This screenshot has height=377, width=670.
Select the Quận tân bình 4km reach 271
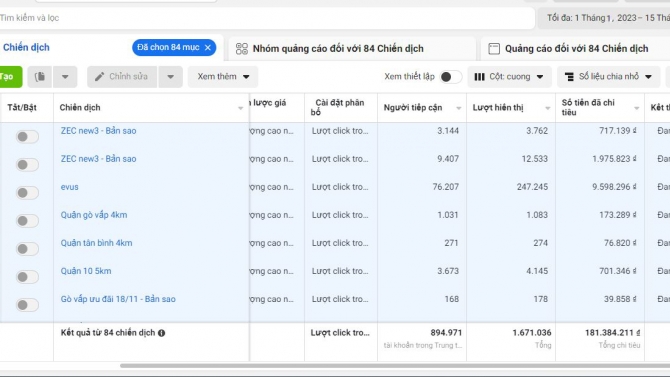(x=451, y=243)
